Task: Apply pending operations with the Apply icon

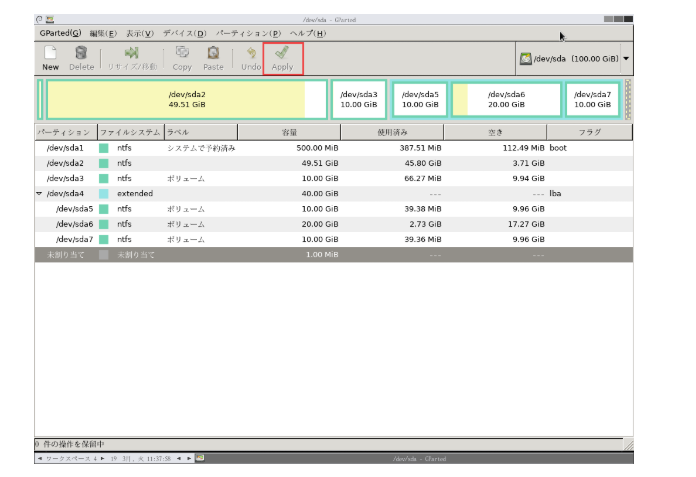Action: tap(282, 57)
